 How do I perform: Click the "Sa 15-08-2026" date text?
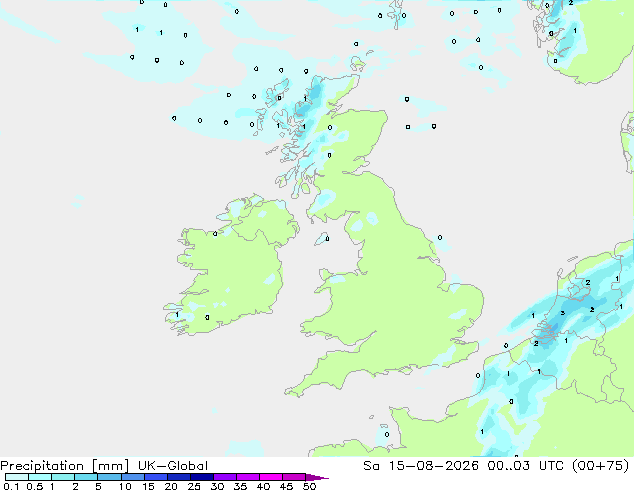pos(421,466)
